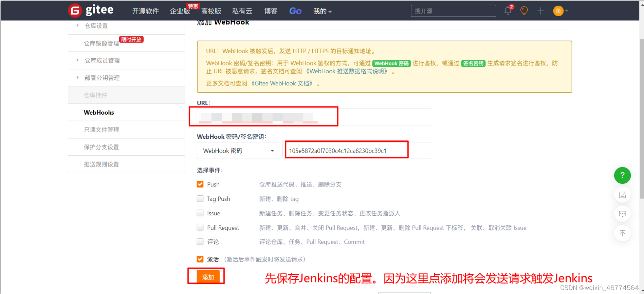Viewport: 644px width, 294px height.
Task: Expand the 我的 dropdown menu
Action: click(322, 11)
